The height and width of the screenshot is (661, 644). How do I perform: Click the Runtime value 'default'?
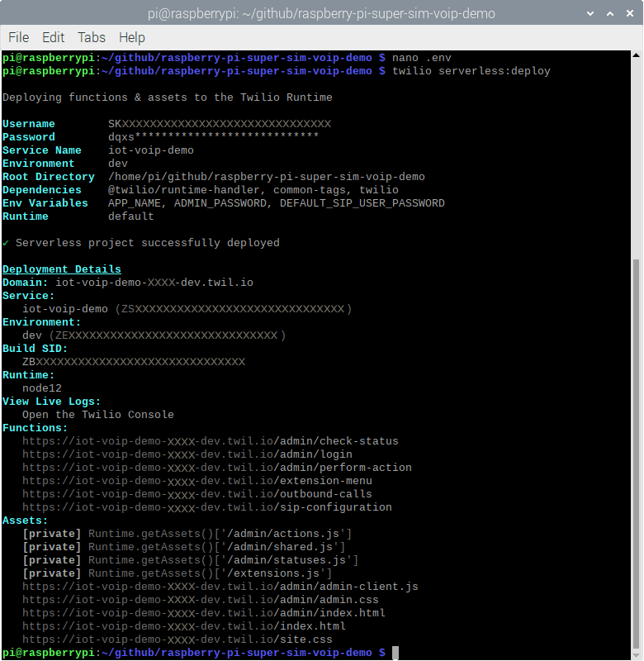tap(131, 216)
